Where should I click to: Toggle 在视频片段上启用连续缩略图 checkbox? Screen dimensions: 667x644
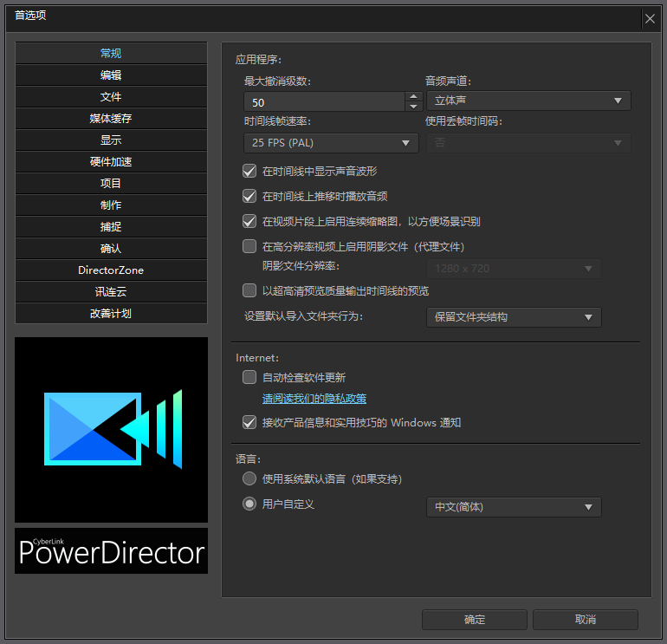[249, 221]
